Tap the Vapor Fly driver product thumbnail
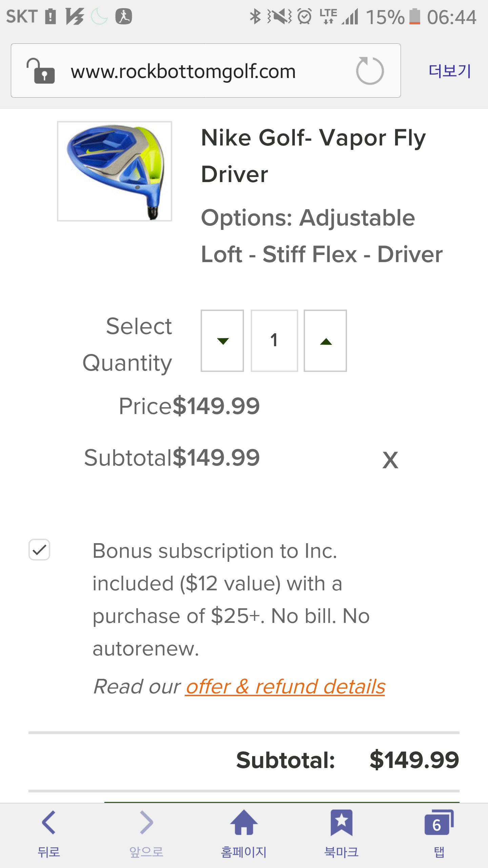This screenshot has height=868, width=488. (115, 171)
